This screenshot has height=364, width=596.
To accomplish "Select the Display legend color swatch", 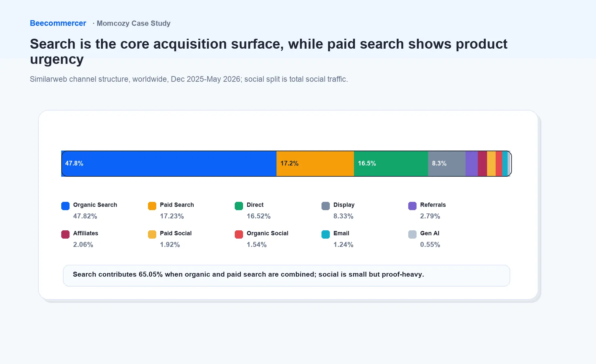I will pyautogui.click(x=326, y=206).
